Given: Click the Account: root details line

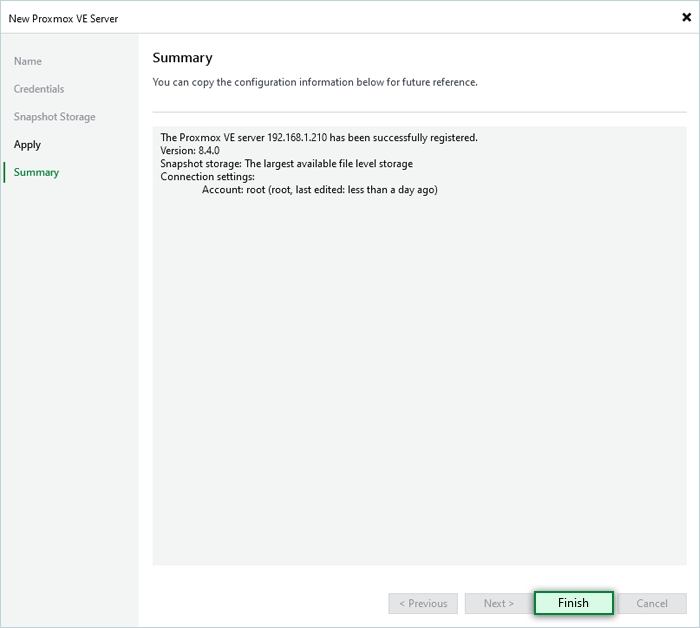Looking at the screenshot, I should (x=319, y=190).
